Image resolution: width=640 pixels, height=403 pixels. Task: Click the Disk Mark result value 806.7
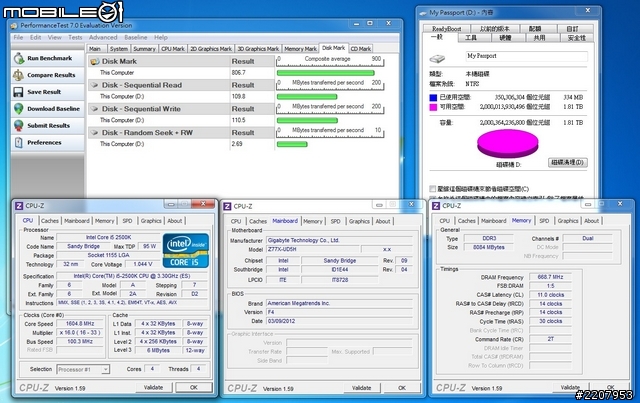tap(239, 73)
